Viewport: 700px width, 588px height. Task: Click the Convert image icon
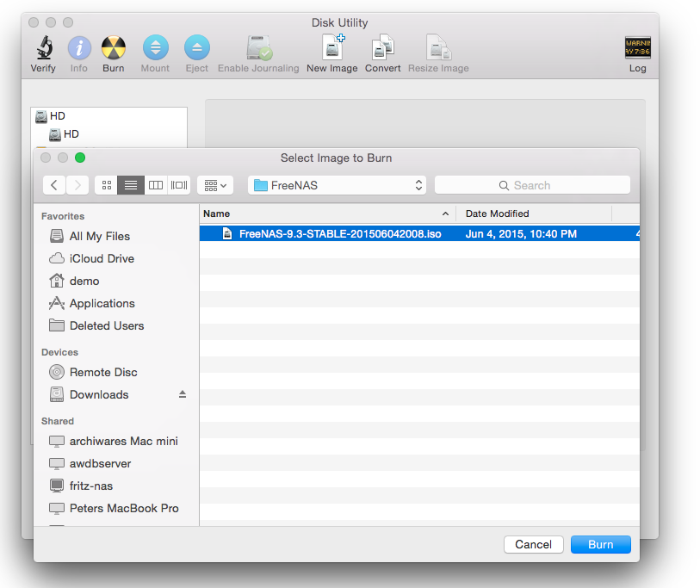383,47
